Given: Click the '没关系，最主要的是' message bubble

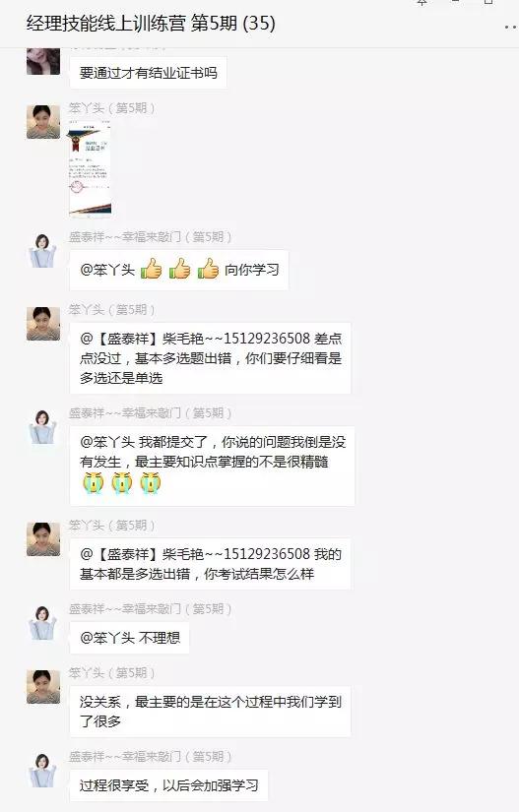Looking at the screenshot, I should [211, 712].
